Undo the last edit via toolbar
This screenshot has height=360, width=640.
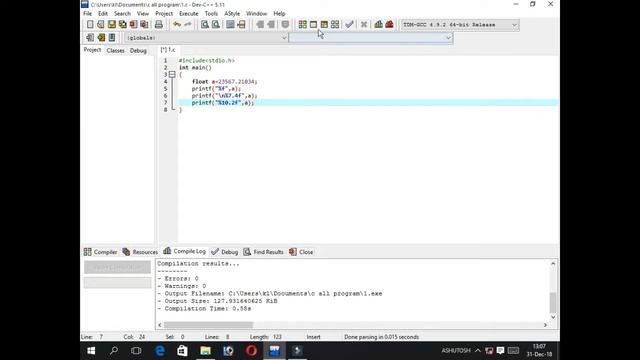(177, 24)
